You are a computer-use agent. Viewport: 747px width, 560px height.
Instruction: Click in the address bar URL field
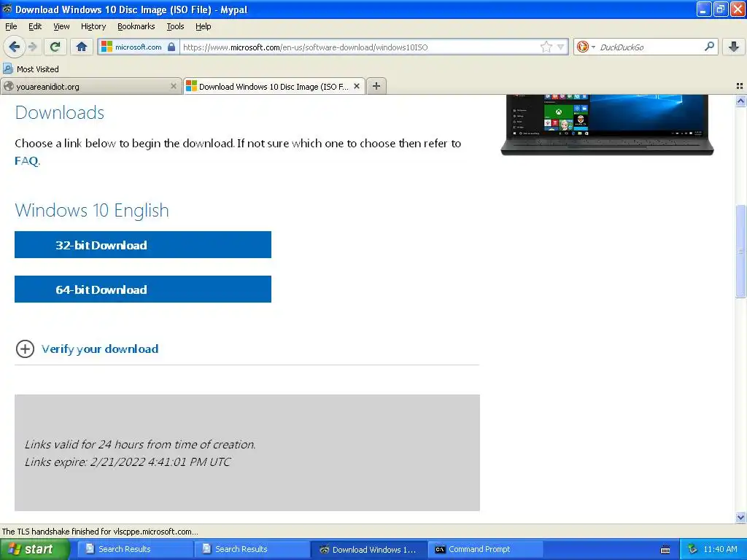coord(360,47)
